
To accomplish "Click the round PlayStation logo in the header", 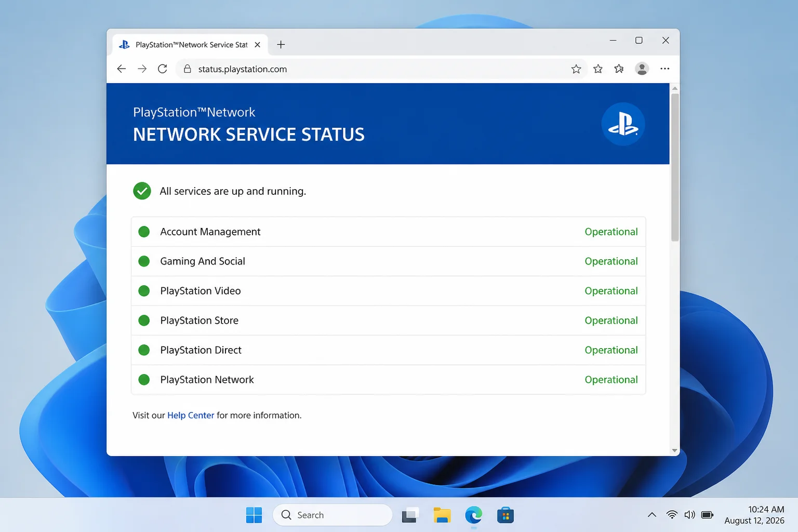I will (623, 124).
